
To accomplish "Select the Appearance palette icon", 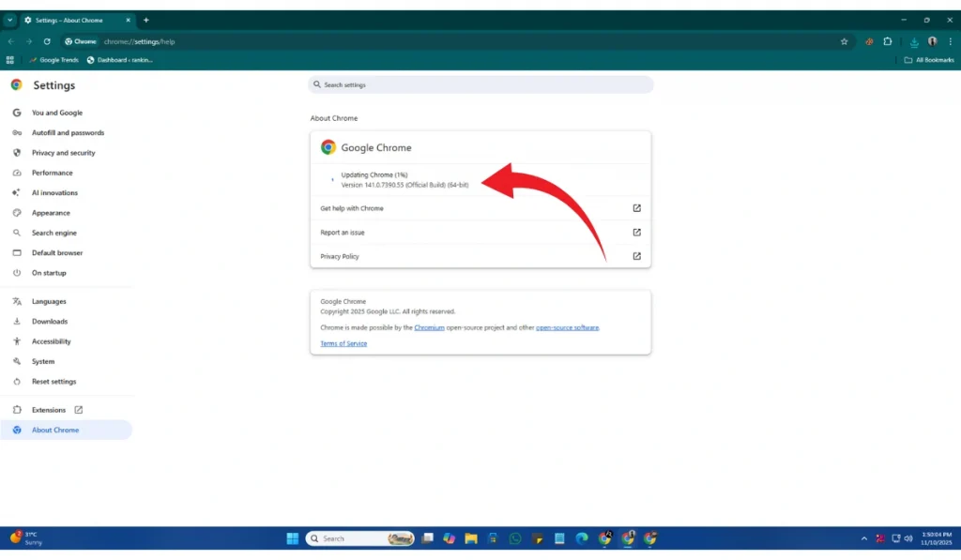I will 17,213.
